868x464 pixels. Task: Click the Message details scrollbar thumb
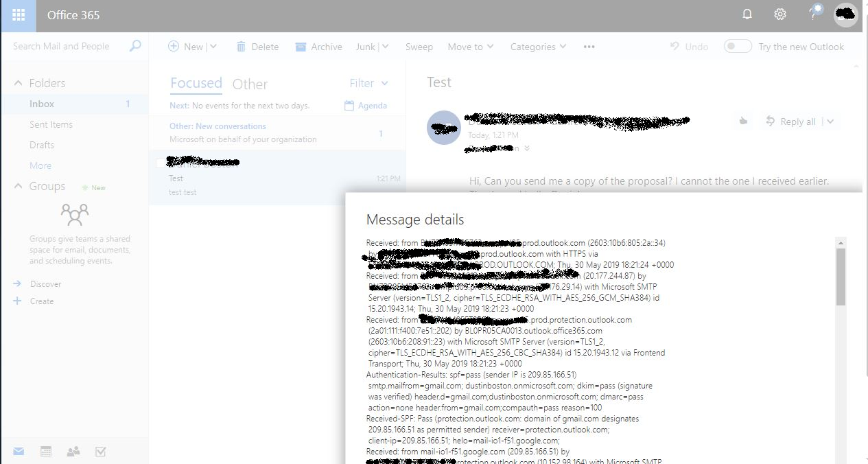tap(841, 276)
